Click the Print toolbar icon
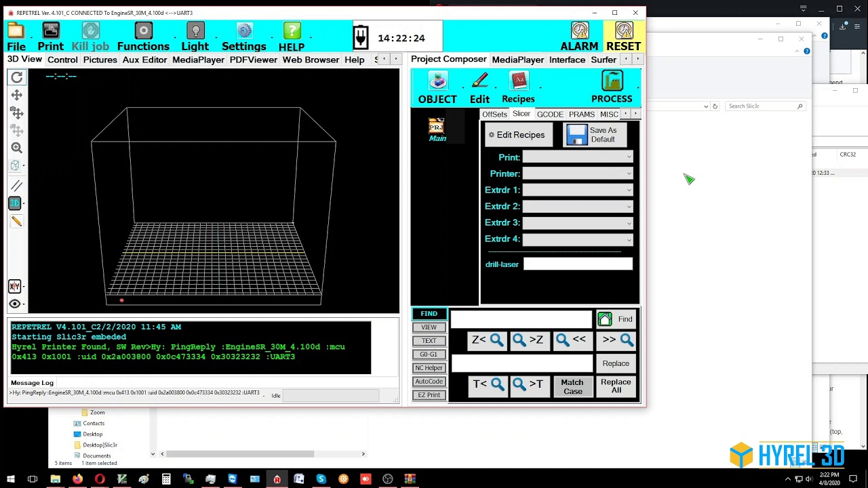Screen dimensions: 868x488 tap(51, 30)
